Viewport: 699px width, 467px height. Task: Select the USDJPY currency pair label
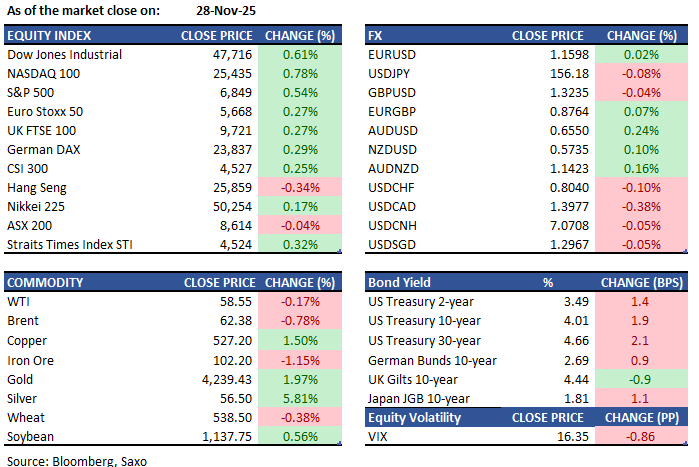[x=391, y=74]
